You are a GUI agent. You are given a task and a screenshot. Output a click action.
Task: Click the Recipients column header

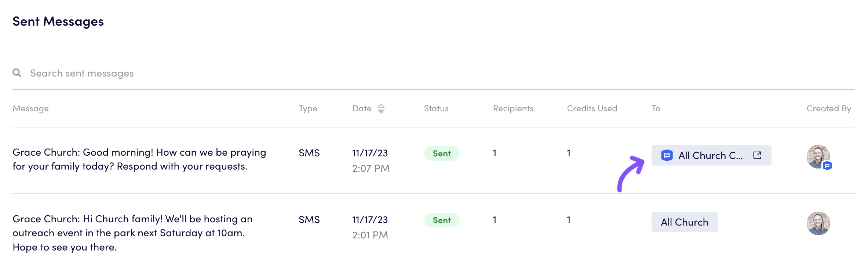[513, 108]
